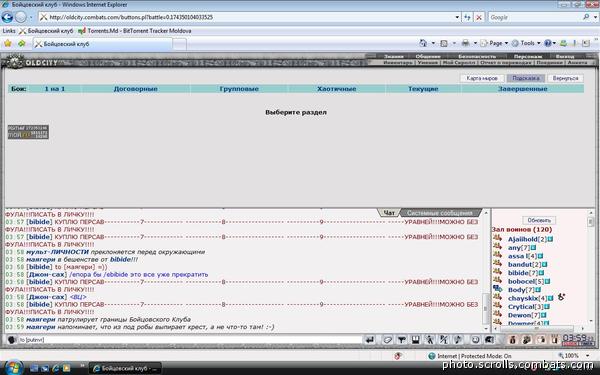Click the Бойцовский клуб browser tab
Image resolution: width=600 pixels, height=375 pixels.
click(102, 44)
